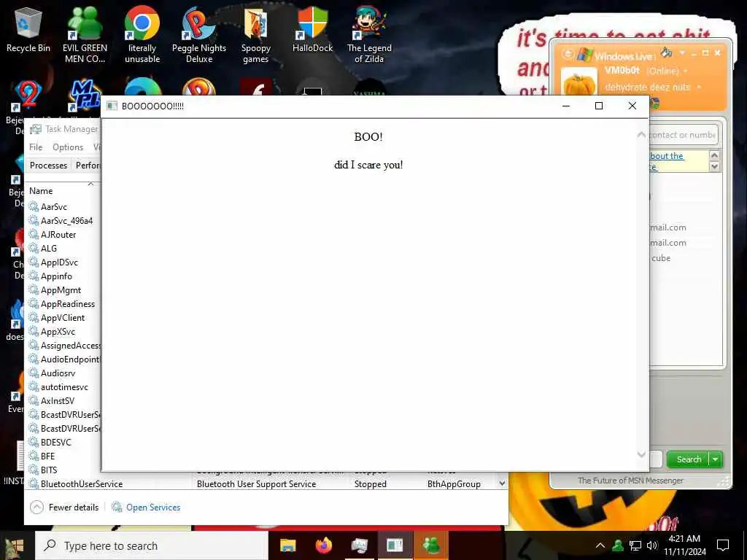Select the Appinfo service row

pos(64,276)
